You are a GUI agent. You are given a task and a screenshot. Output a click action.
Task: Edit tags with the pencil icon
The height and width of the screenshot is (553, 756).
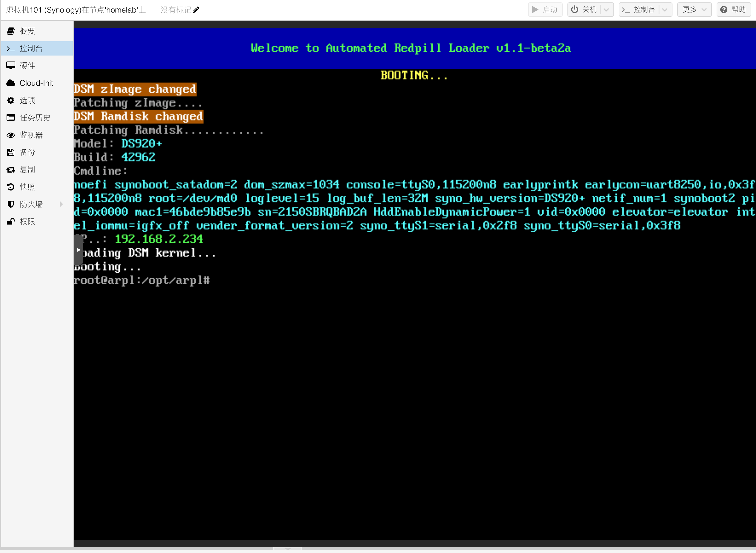click(x=196, y=10)
